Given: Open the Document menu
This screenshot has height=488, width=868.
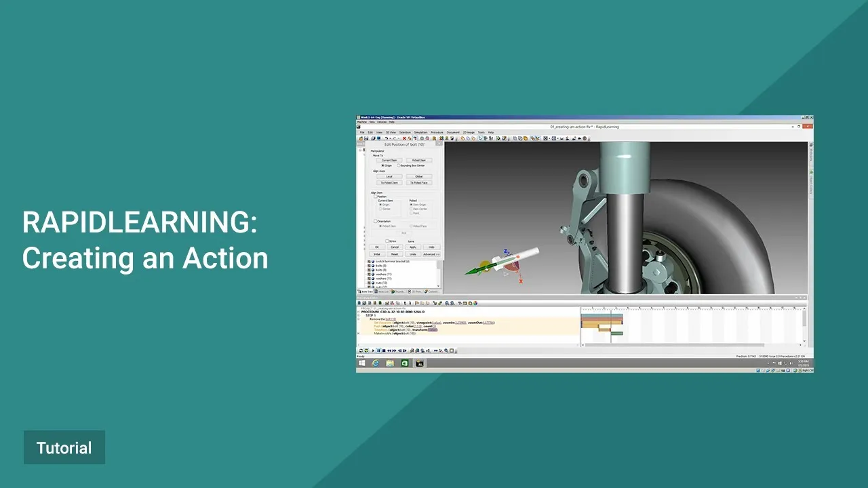Looking at the screenshot, I should click(x=452, y=132).
